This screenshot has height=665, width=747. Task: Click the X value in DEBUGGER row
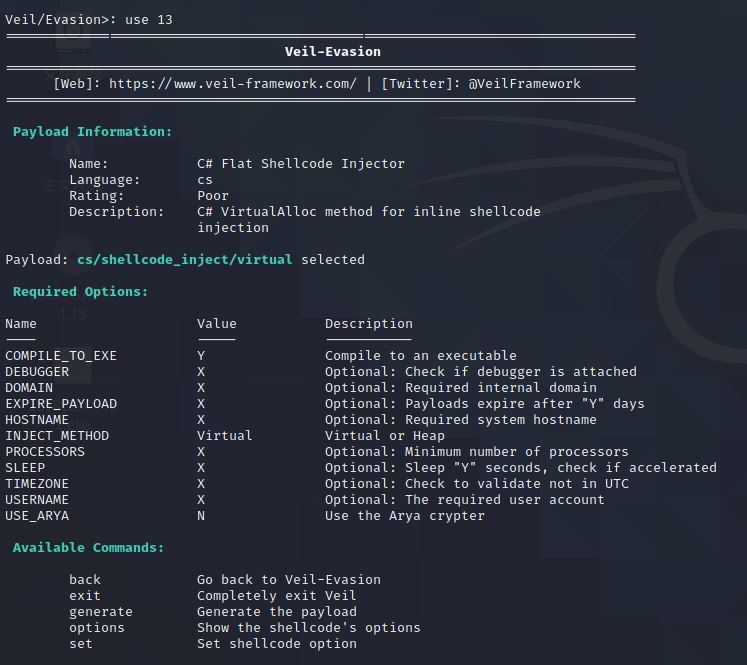pos(201,372)
